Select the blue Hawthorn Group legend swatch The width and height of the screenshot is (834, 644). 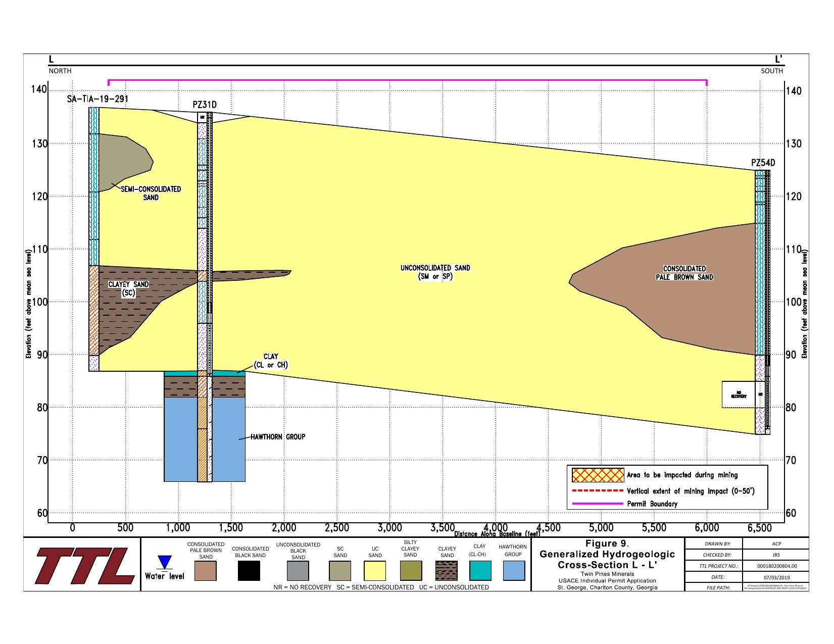514,571
